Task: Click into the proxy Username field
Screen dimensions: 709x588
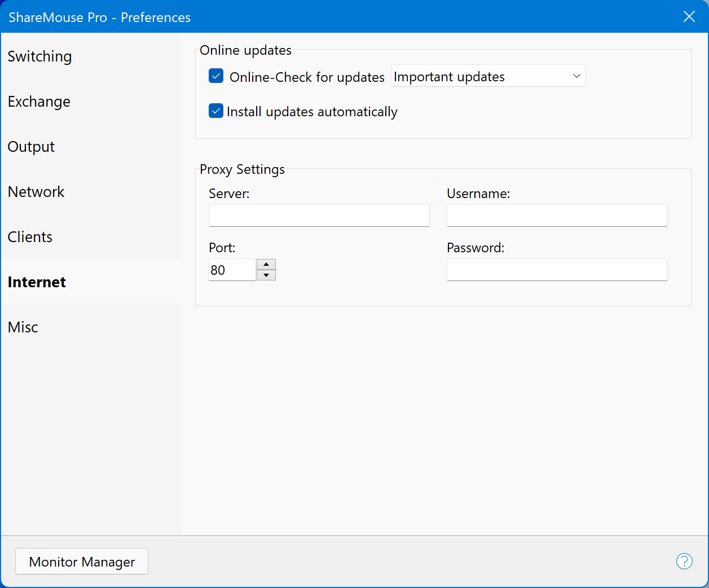Action: coord(557,216)
